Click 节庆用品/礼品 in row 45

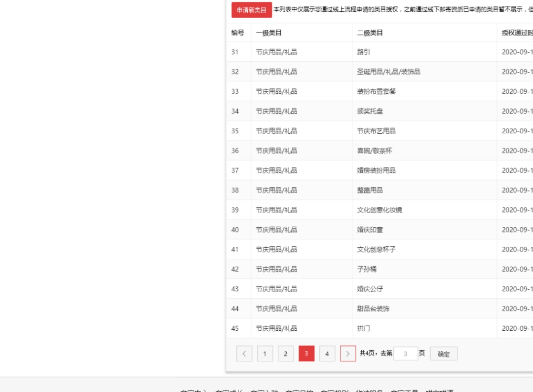(x=276, y=328)
